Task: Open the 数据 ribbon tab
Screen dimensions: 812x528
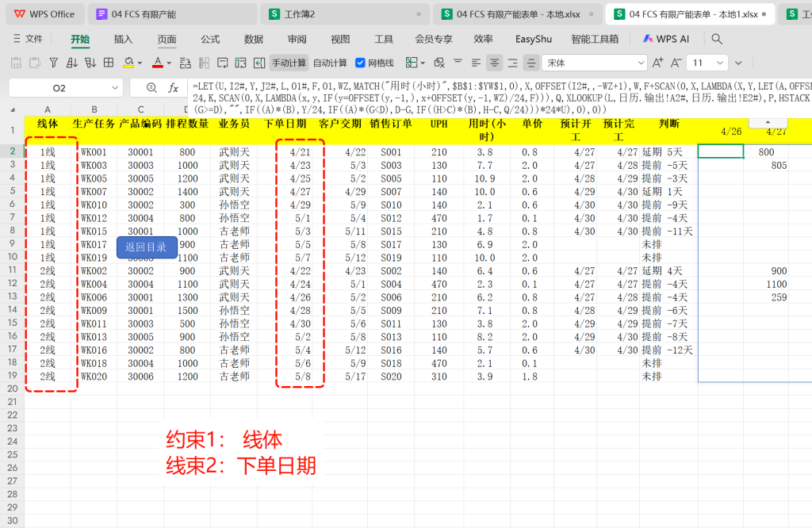Action: [x=254, y=40]
